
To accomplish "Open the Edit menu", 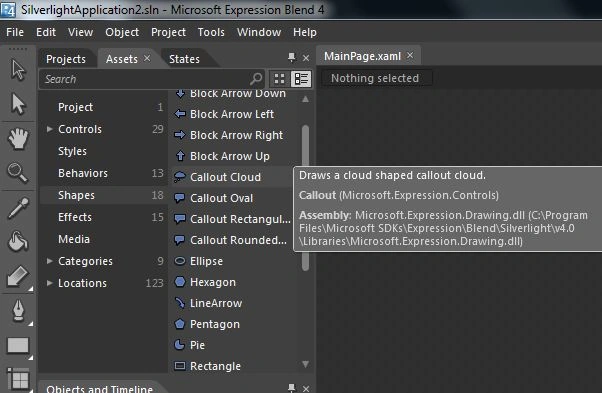I will [46, 32].
